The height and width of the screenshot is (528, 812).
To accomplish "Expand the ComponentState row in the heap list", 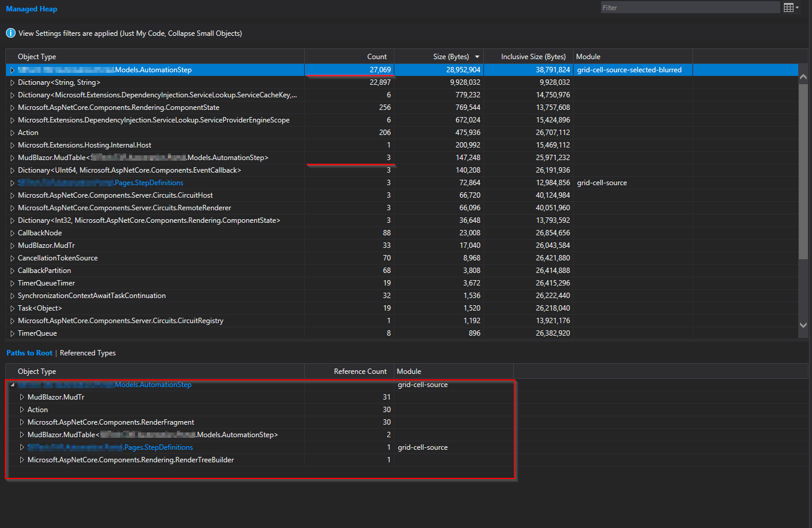I will 12,108.
